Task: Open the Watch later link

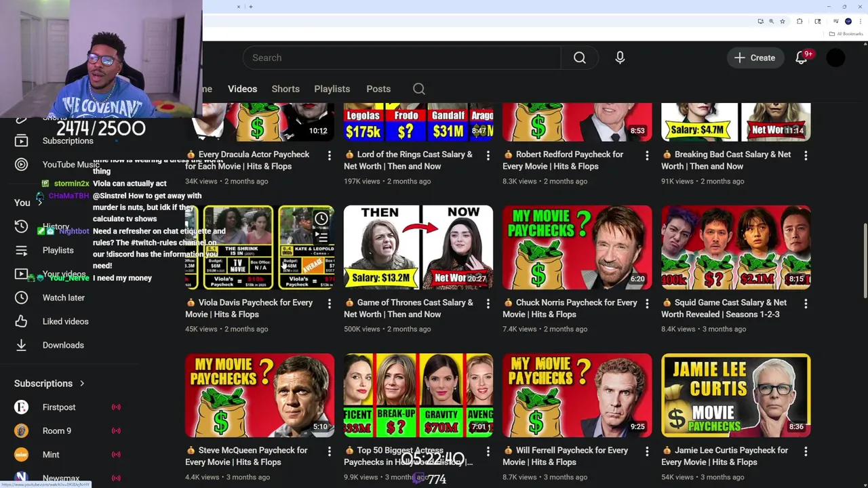Action: click(x=64, y=298)
